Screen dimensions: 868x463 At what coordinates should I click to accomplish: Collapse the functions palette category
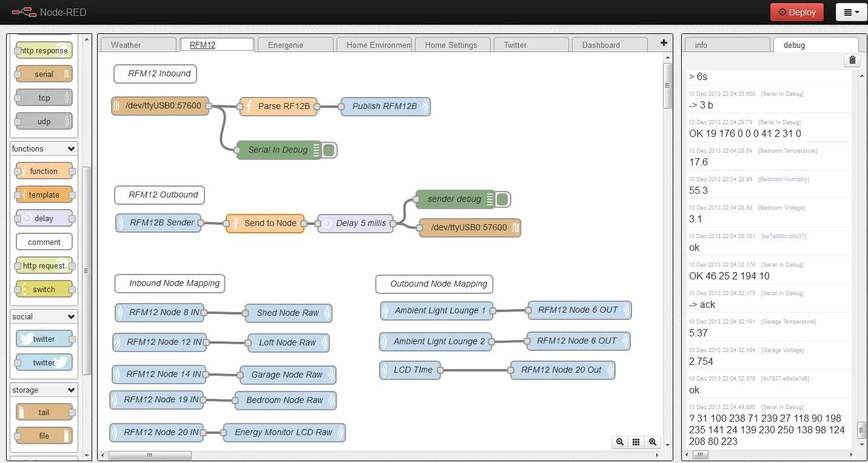71,148
